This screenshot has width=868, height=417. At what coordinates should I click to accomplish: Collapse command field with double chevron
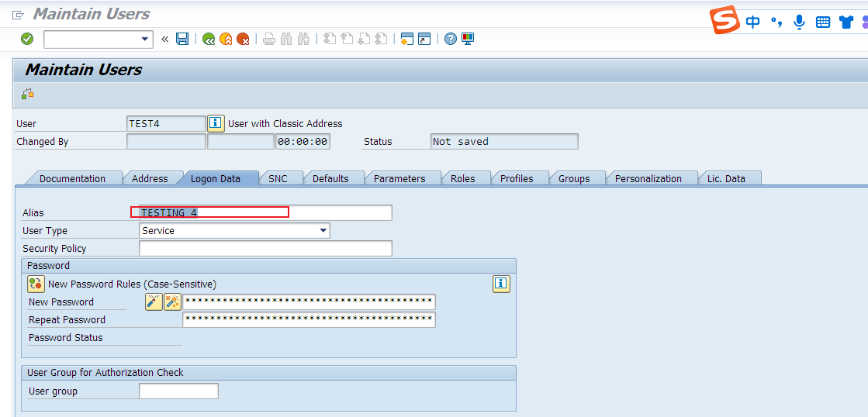pyautogui.click(x=164, y=39)
